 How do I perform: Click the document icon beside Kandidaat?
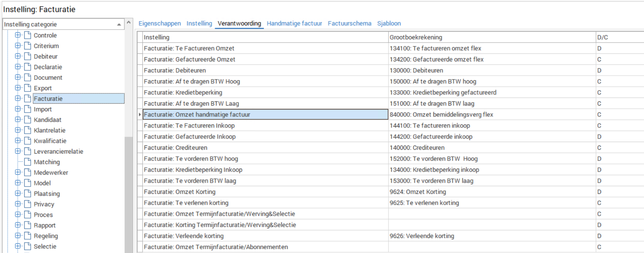(x=27, y=120)
